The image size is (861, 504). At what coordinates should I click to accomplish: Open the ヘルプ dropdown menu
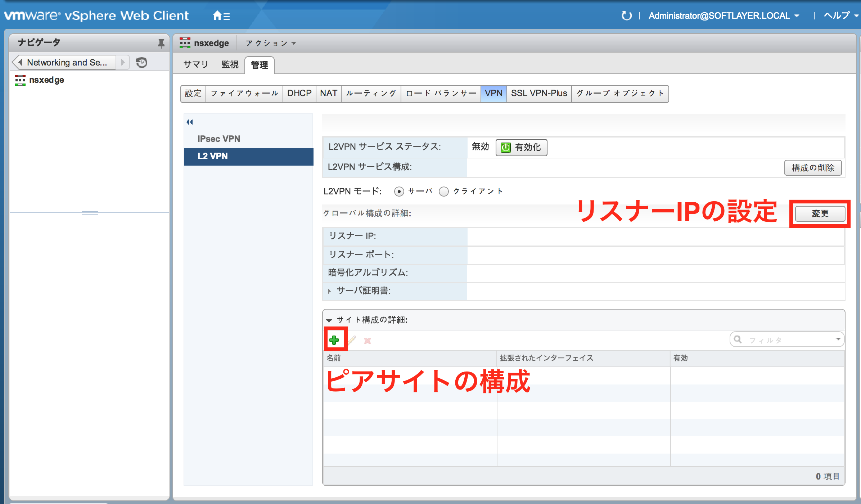[841, 16]
